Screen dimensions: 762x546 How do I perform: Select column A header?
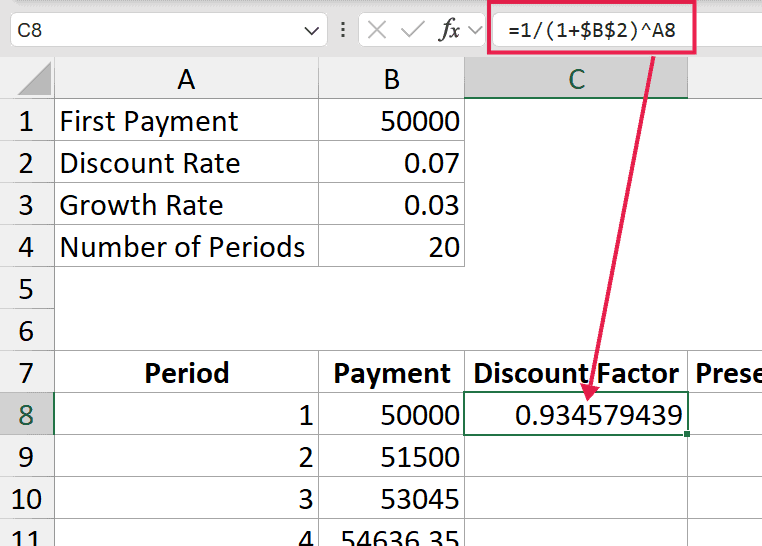coord(187,78)
